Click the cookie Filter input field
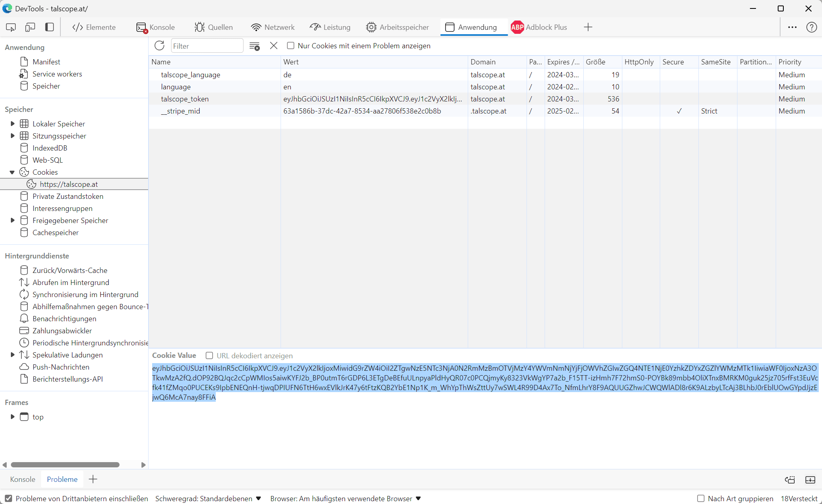This screenshot has width=822, height=504. (207, 46)
